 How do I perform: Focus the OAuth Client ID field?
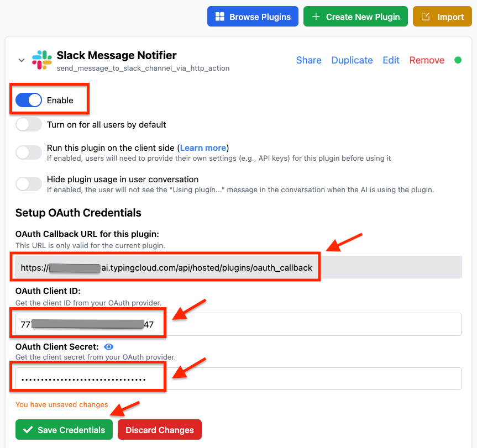[x=239, y=324]
